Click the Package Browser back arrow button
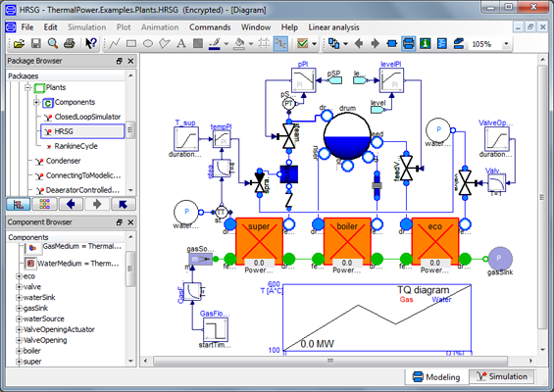The height and width of the screenshot is (392, 554). click(71, 204)
